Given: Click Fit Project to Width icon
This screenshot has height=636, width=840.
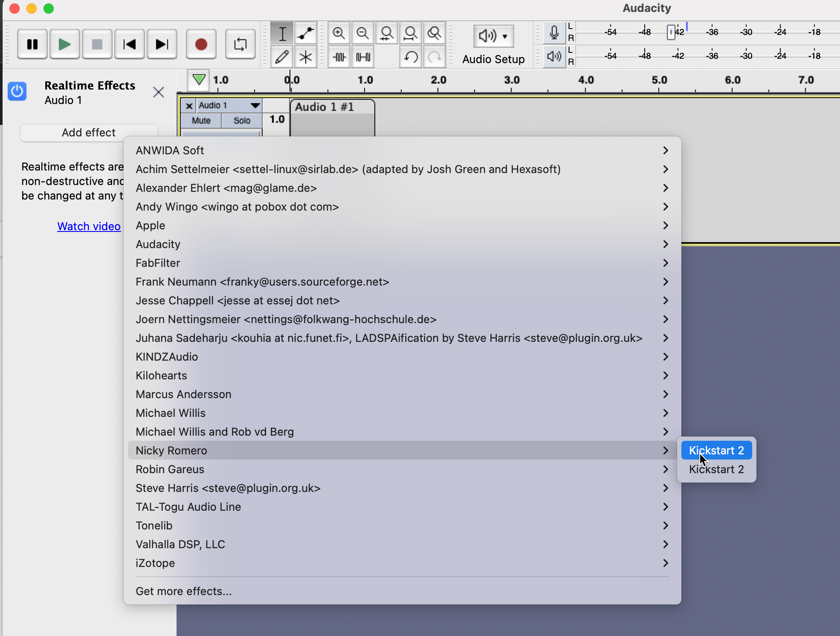Looking at the screenshot, I should pos(411,33).
